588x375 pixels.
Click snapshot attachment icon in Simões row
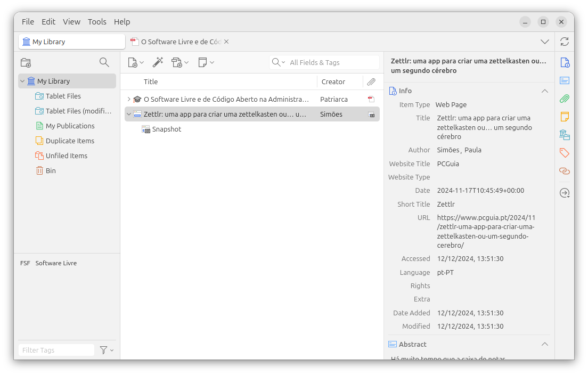point(371,115)
